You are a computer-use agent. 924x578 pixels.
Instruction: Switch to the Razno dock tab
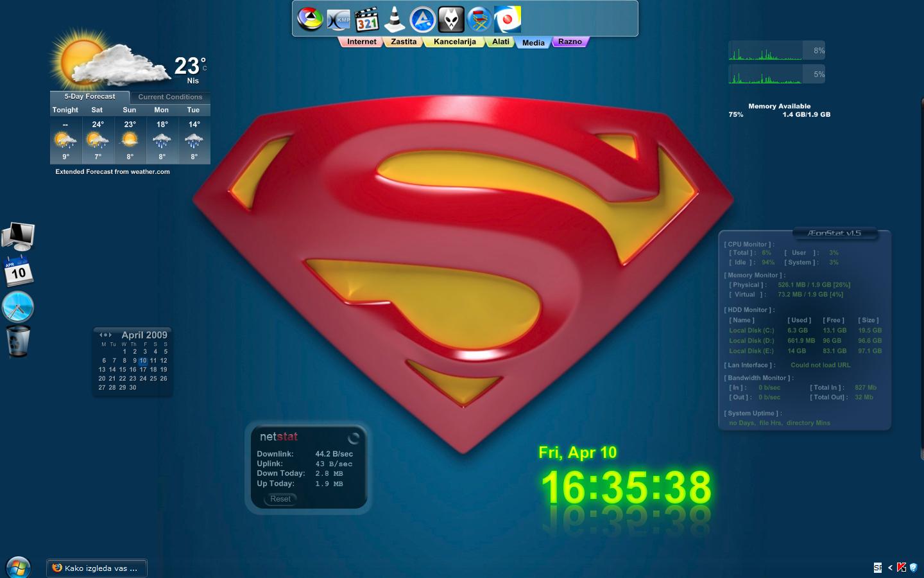click(x=570, y=42)
